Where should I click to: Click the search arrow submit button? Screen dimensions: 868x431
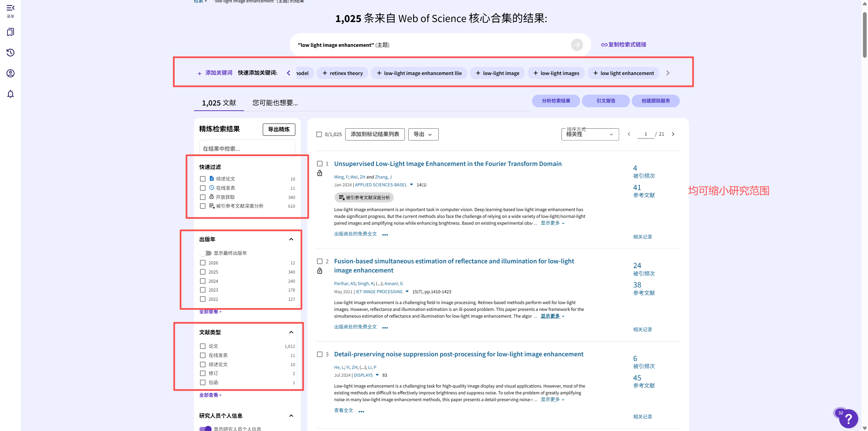pos(577,45)
